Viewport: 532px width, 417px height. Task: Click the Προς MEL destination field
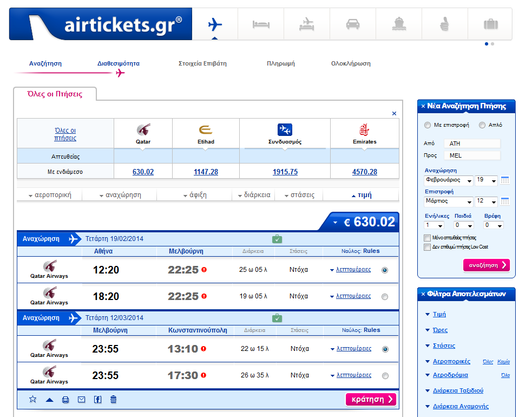point(472,155)
